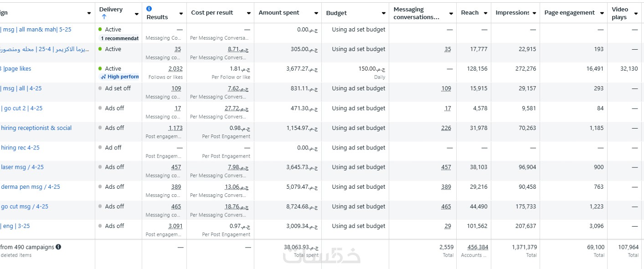Click info icon beside 490 campaigns total
Viewport: 644px width, 269px height.
58,247
